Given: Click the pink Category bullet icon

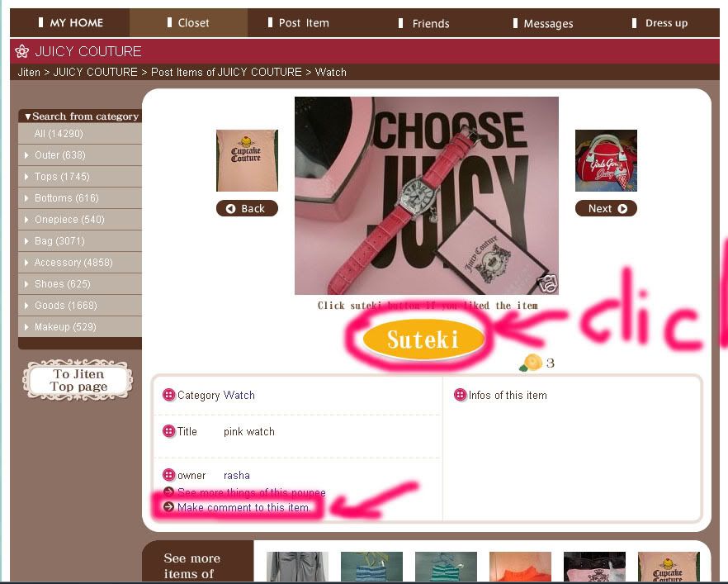Looking at the screenshot, I should click(x=169, y=395).
